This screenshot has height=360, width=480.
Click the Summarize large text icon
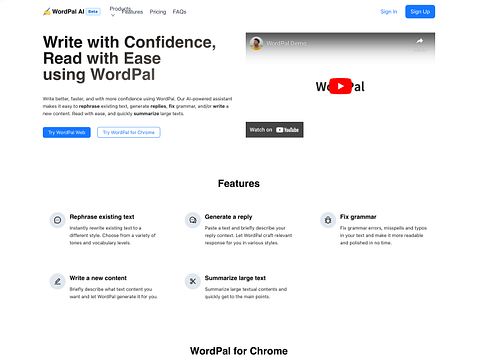coord(193,281)
